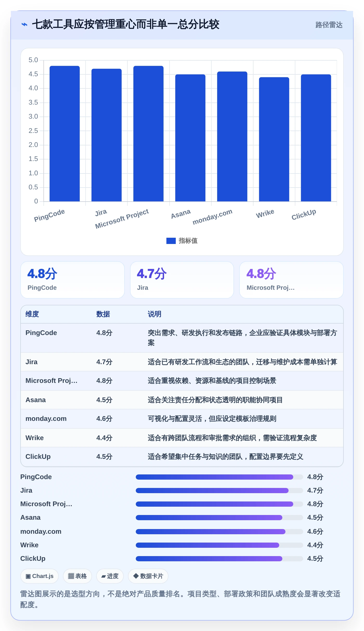Select the Wrike table row name

point(35,438)
